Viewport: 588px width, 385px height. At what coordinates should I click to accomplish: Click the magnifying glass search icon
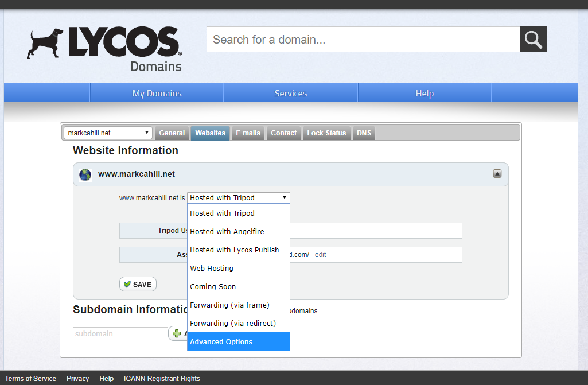(533, 39)
